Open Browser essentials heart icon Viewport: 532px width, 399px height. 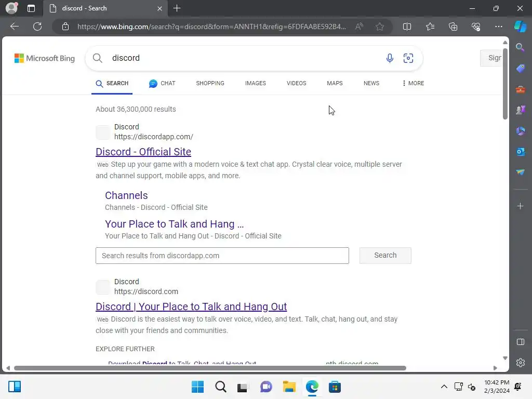pos(476,26)
